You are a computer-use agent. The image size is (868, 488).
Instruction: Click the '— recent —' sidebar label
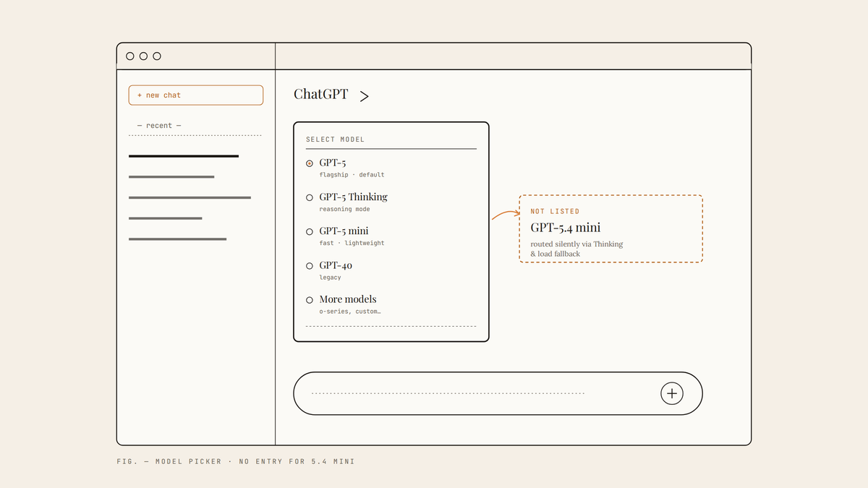click(159, 126)
